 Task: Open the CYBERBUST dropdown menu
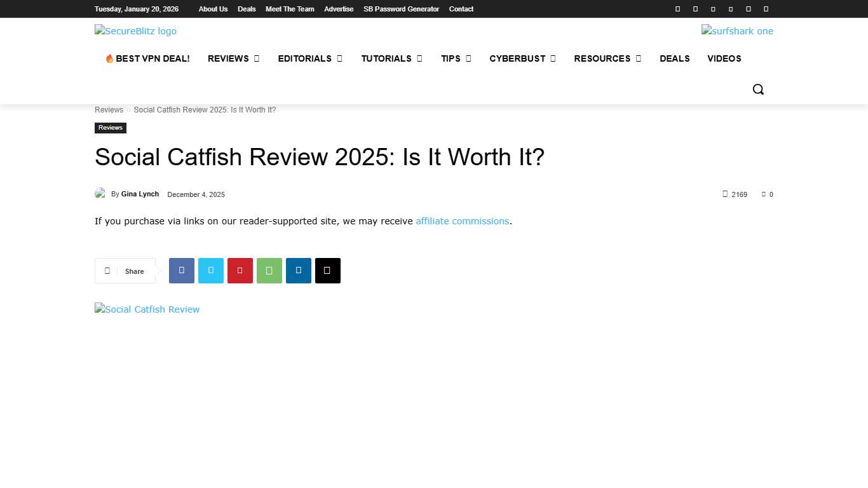pos(522,58)
